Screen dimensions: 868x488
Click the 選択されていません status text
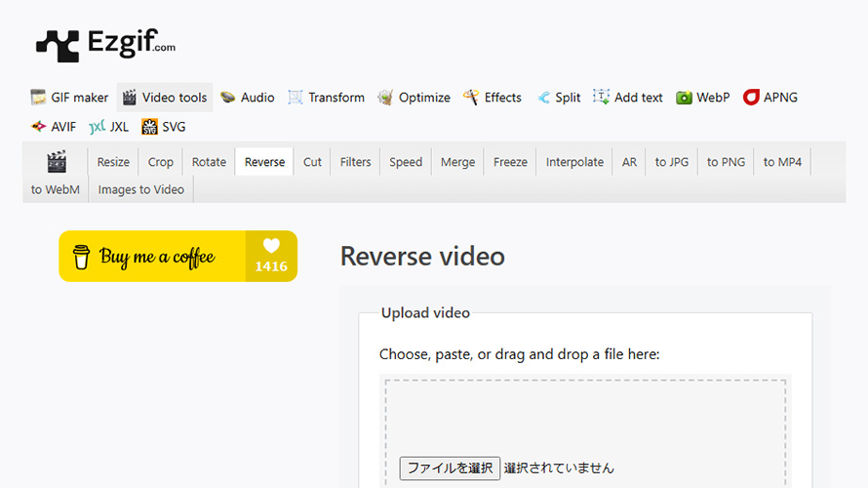tap(559, 468)
